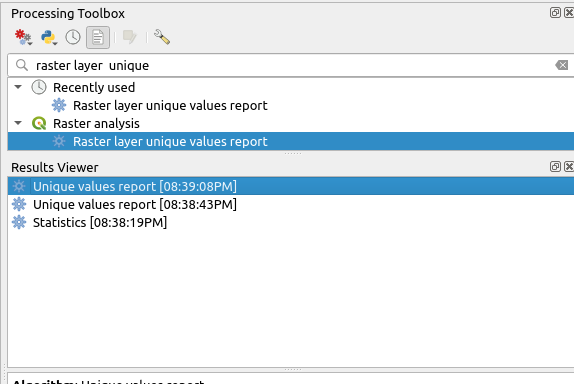Click the search magnifier icon
Viewport: 574px width, 384px height.
coord(22,65)
